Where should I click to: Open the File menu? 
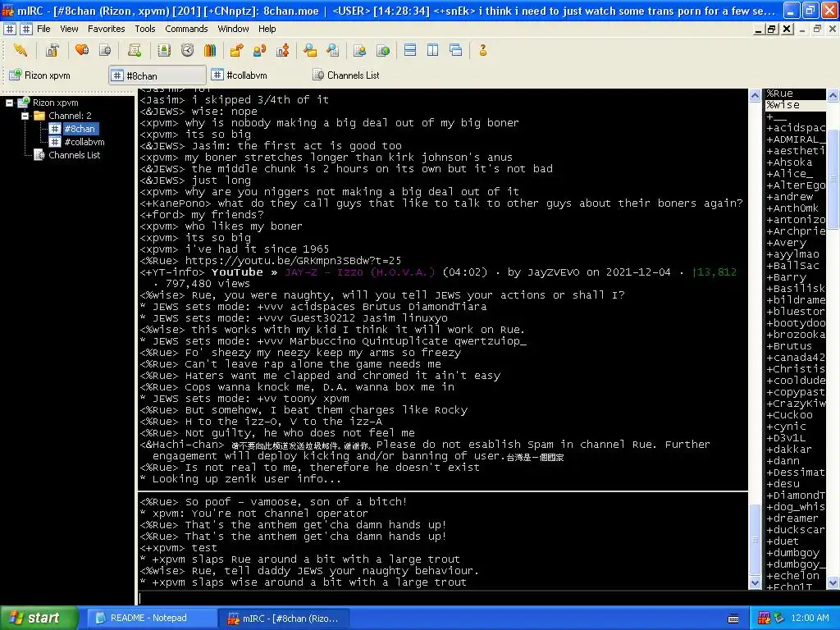coord(44,29)
